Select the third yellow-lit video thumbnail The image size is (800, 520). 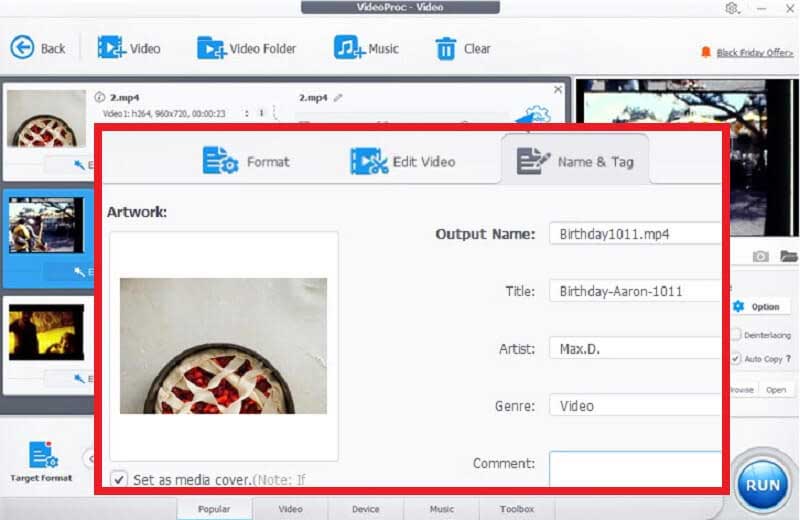coord(46,332)
